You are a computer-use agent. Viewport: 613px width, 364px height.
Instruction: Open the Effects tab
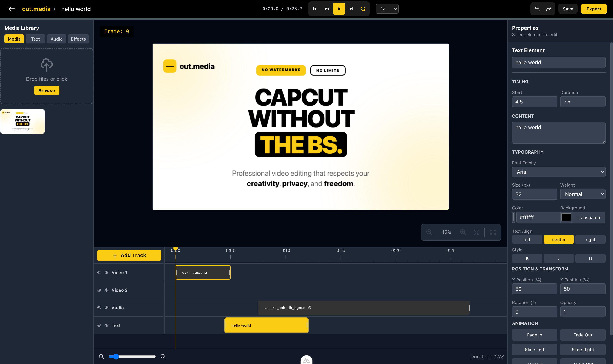(78, 39)
